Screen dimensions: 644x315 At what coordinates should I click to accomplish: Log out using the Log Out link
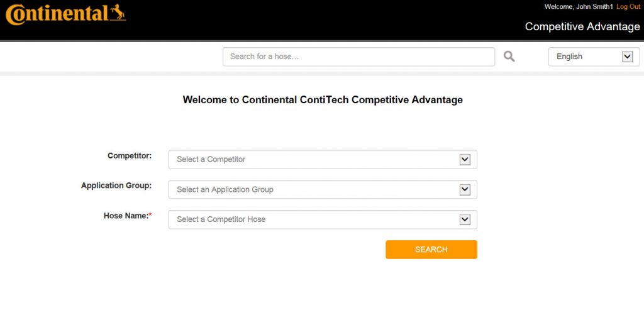tap(628, 6)
